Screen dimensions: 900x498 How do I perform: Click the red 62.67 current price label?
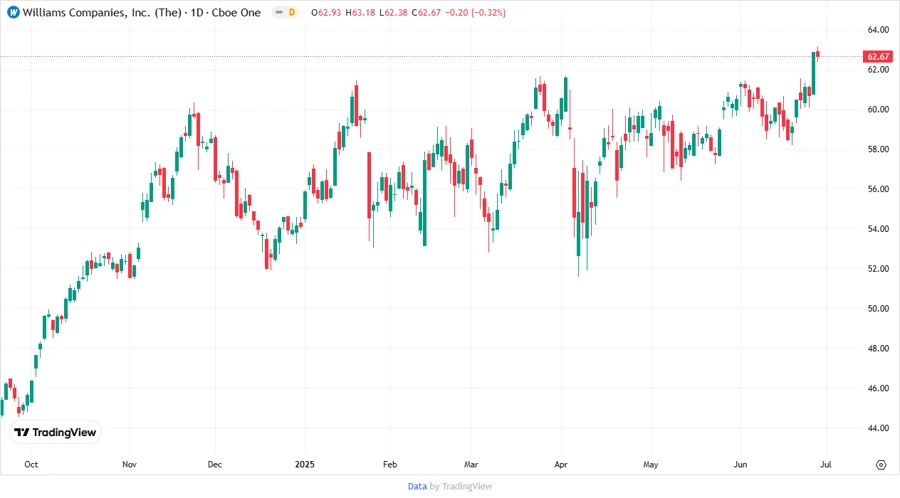(878, 56)
